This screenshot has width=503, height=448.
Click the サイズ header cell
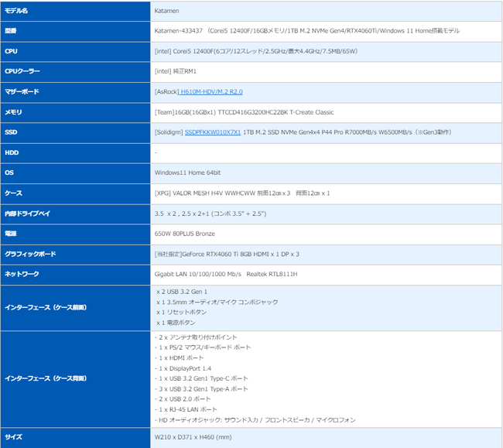(x=75, y=438)
